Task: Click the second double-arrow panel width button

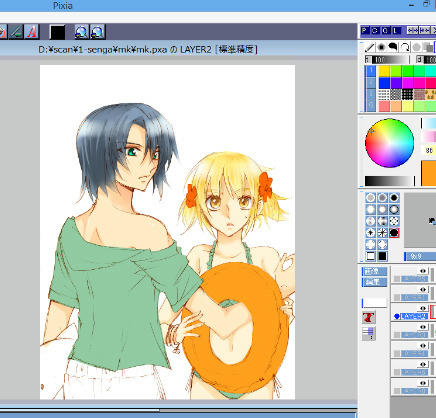Action: tap(424, 31)
